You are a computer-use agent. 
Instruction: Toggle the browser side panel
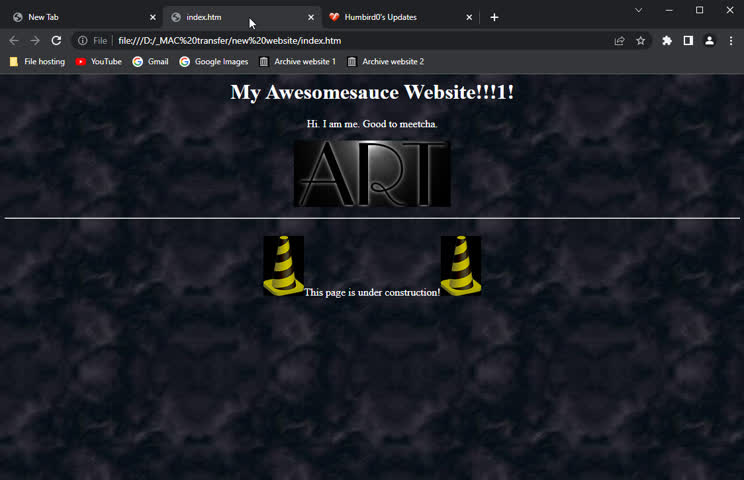pyautogui.click(x=688, y=41)
